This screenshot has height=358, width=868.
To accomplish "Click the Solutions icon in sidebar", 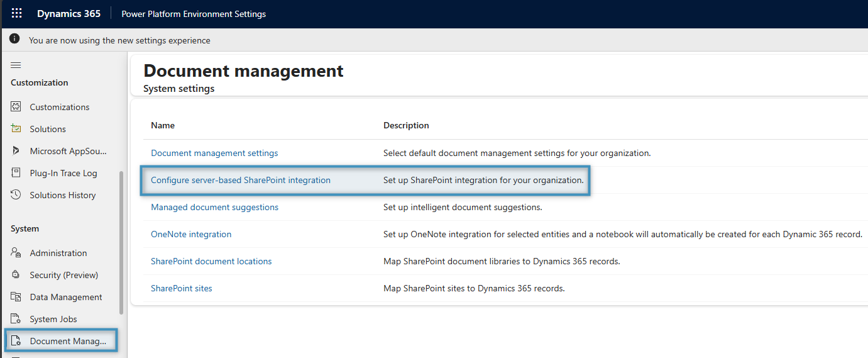I will [x=16, y=129].
